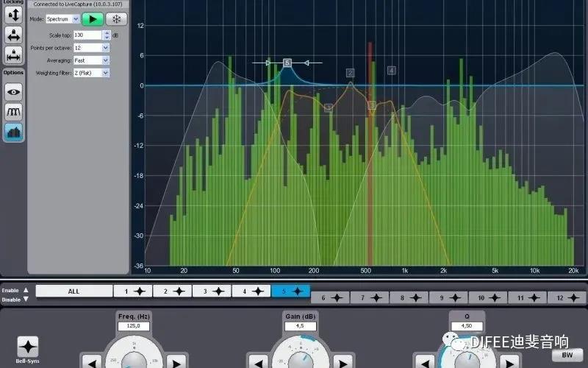Click the Q value field

pyautogui.click(x=467, y=326)
